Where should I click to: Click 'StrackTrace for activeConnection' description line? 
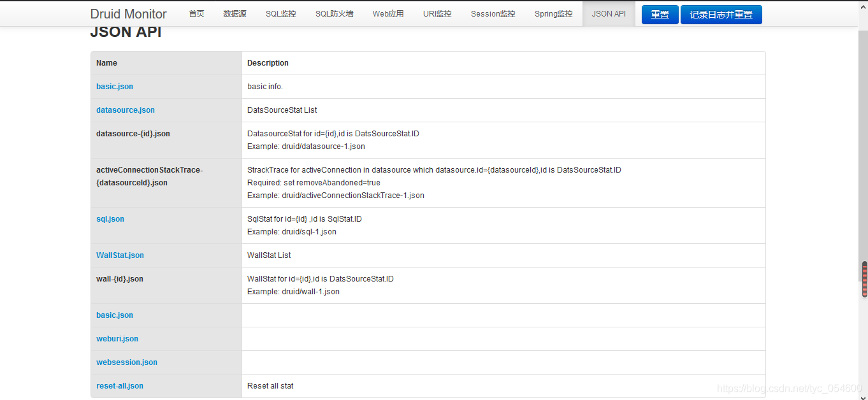(434, 170)
